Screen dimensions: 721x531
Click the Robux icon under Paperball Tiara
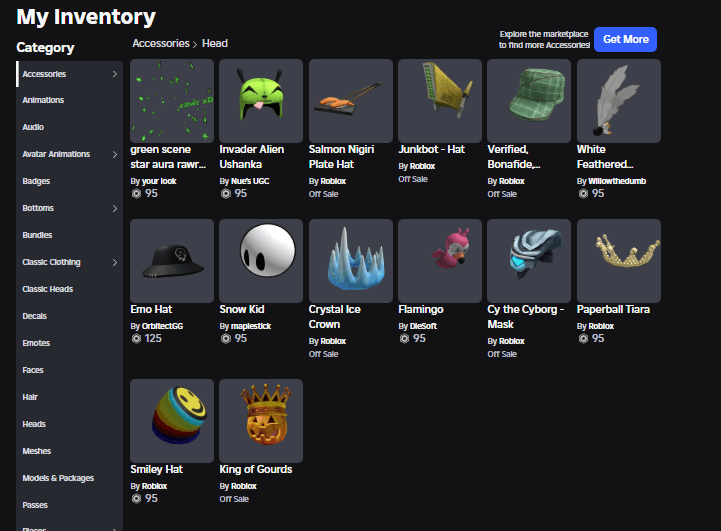[x=584, y=339]
